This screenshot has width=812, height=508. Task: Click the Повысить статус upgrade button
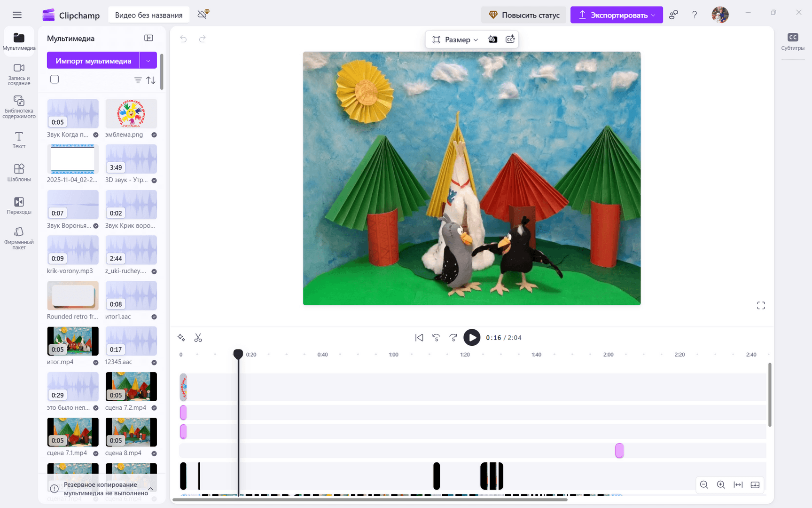[x=524, y=15]
